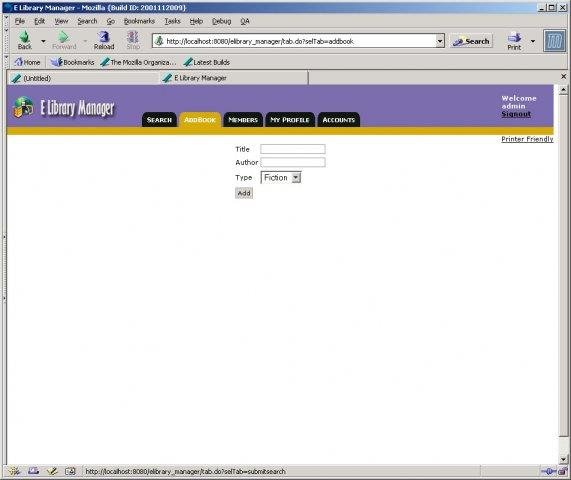
Task: Go to the Search page tab
Action: click(x=159, y=119)
